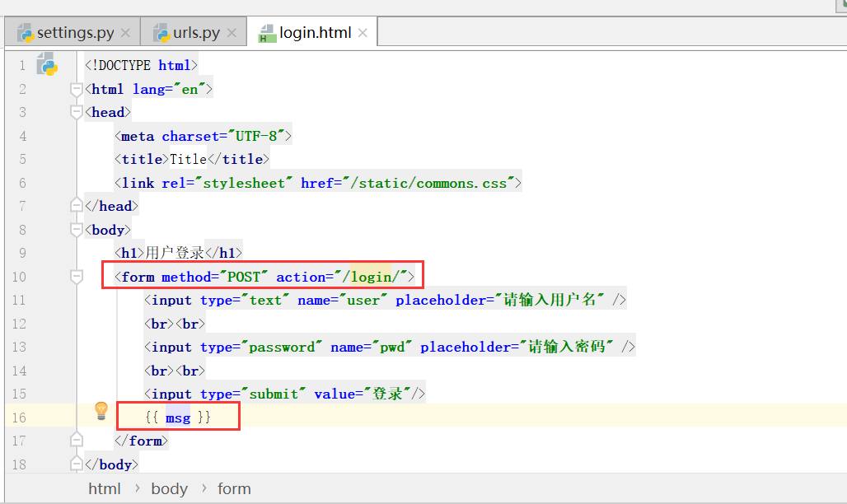
Task: Click the value="登录" attribute
Action: (363, 394)
